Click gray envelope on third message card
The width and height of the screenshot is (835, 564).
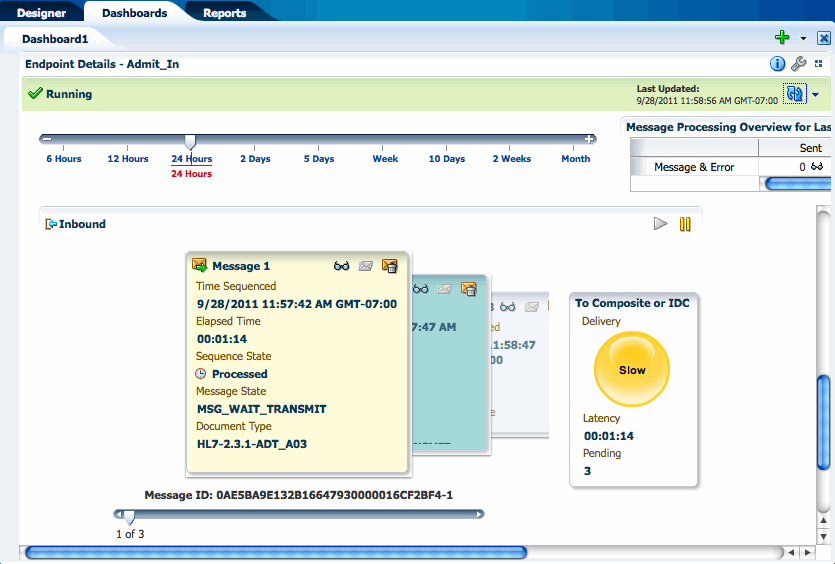[531, 307]
